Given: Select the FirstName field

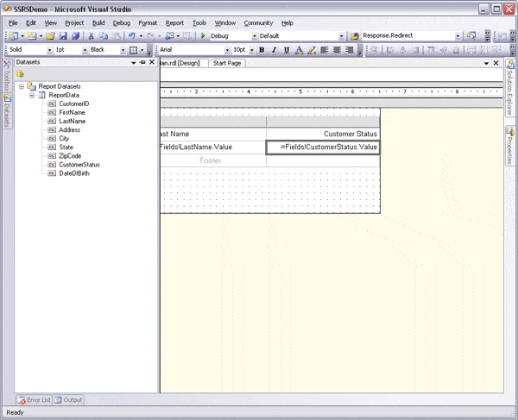Looking at the screenshot, I should click(72, 112).
